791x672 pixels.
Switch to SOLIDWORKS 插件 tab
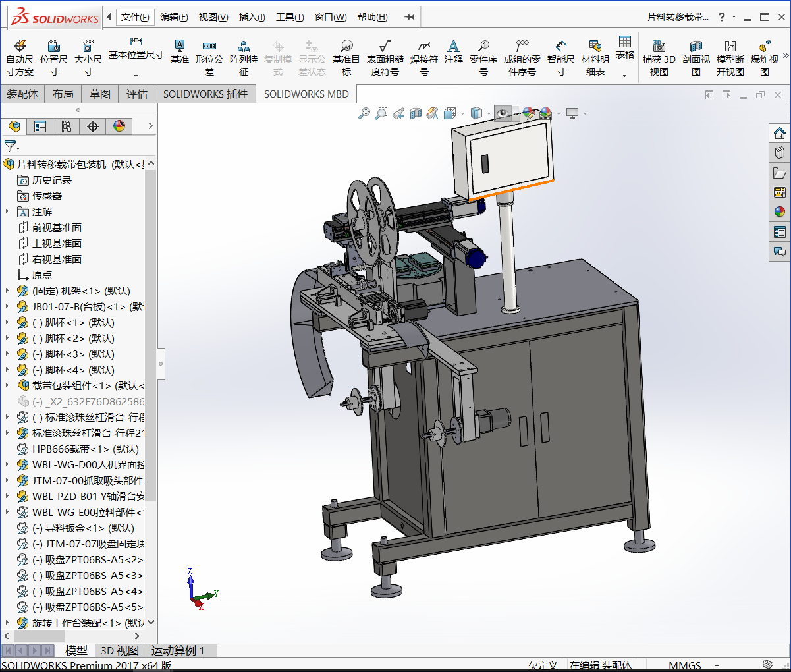(205, 94)
